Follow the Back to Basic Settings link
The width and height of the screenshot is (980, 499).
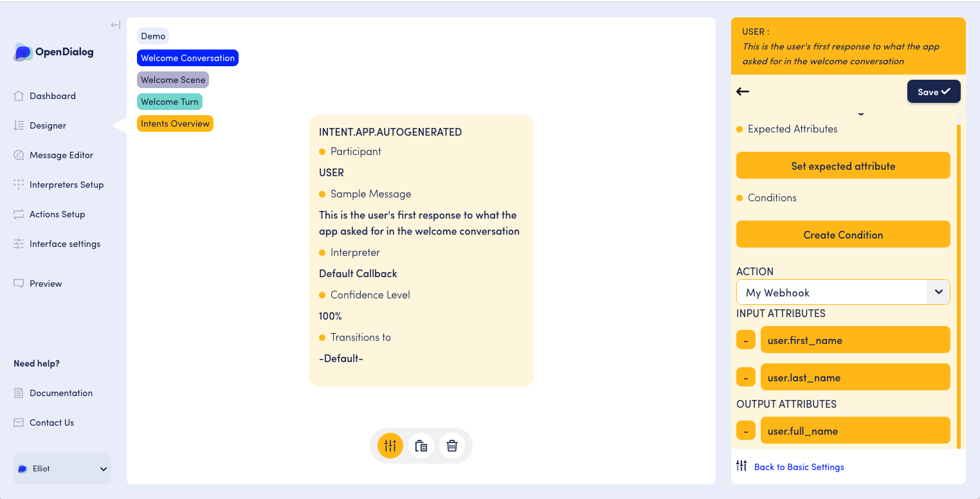click(799, 467)
